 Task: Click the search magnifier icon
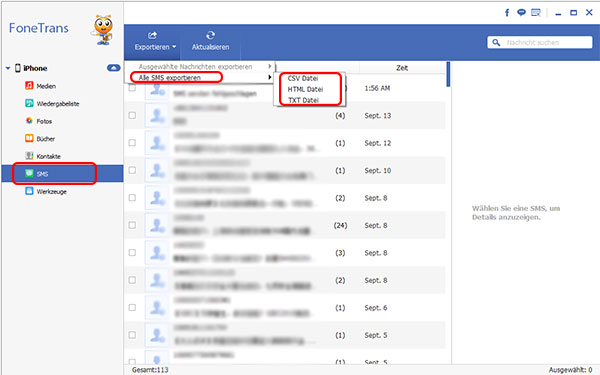(496, 42)
